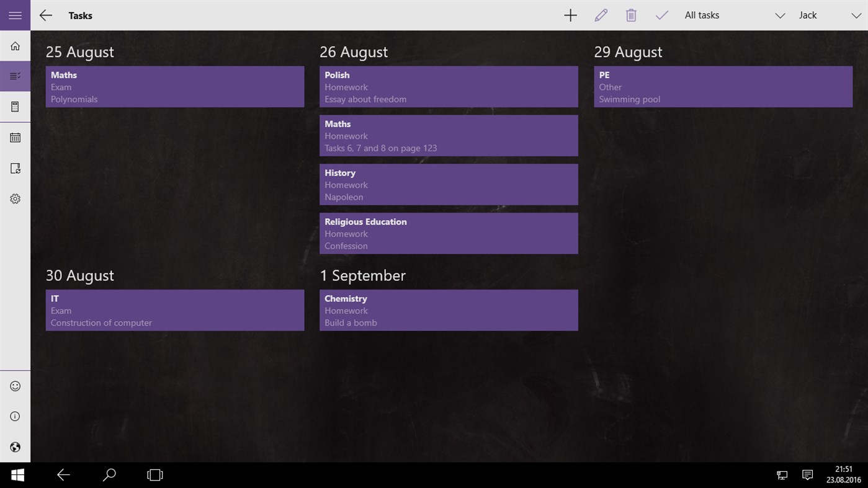Open the info about icon
The image size is (868, 488).
[15, 416]
